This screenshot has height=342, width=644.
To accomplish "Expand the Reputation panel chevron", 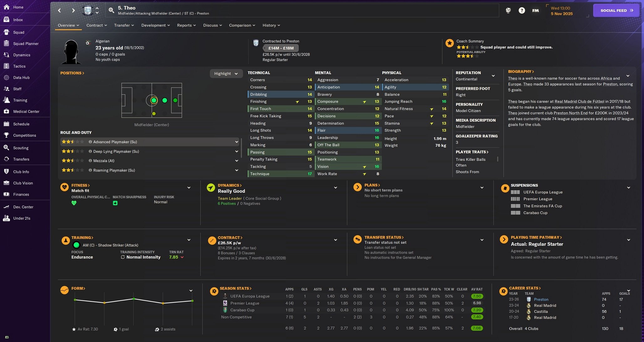I will (x=493, y=76).
